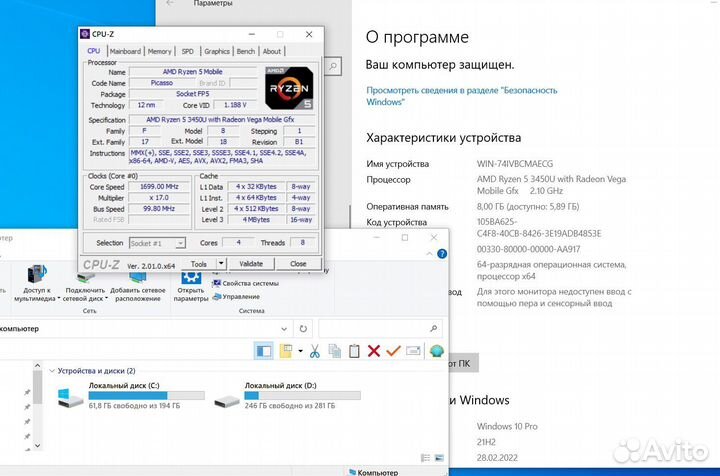Open media access (Доступ к мультимедиа) in Explorer
This screenshot has width=720, height=476.
[35, 282]
